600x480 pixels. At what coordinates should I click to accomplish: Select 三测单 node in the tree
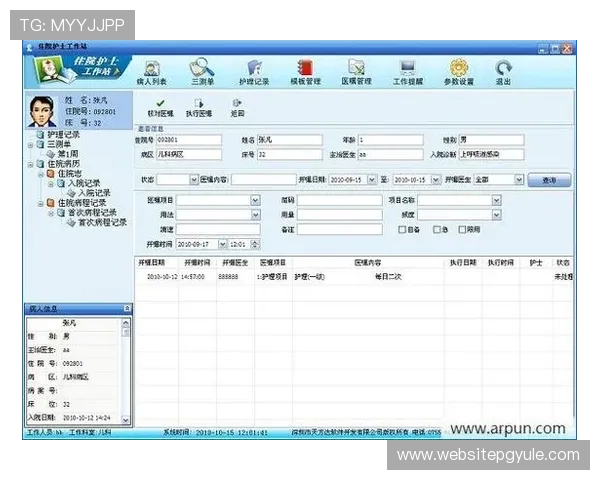(59, 144)
